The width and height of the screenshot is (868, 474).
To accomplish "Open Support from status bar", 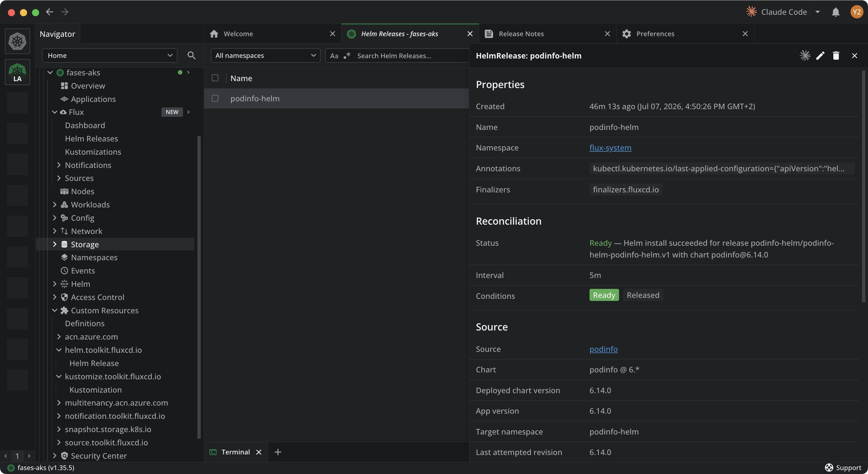I will click(843, 468).
